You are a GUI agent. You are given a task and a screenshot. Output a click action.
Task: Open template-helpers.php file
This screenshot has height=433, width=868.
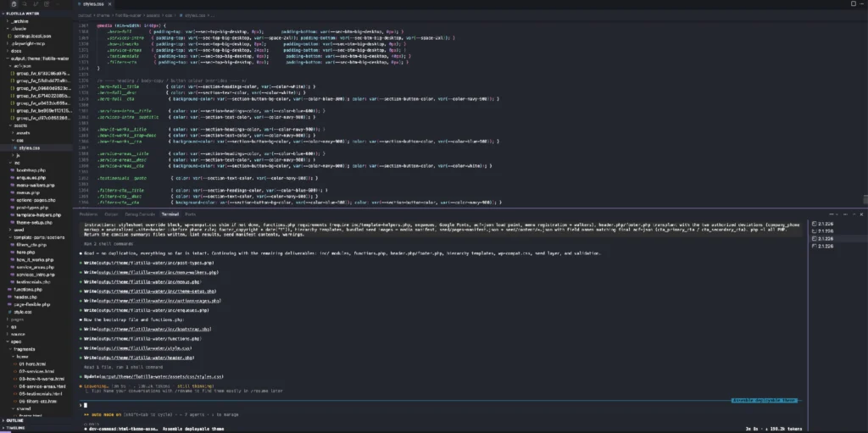[x=37, y=215]
